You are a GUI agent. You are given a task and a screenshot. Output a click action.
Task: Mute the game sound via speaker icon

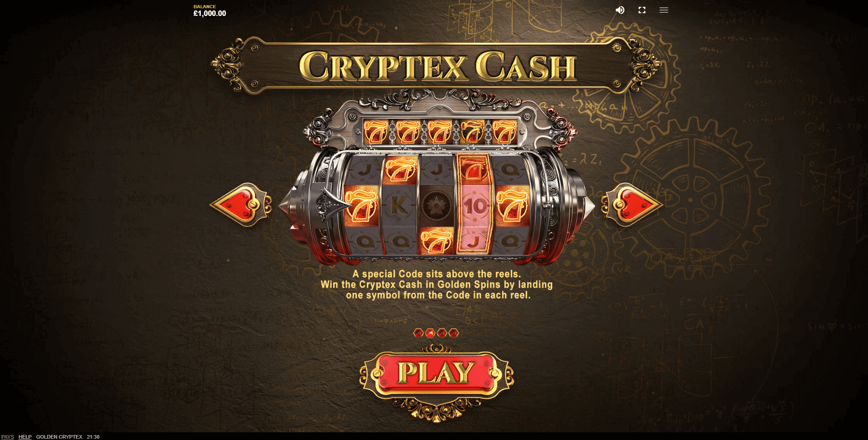point(620,10)
